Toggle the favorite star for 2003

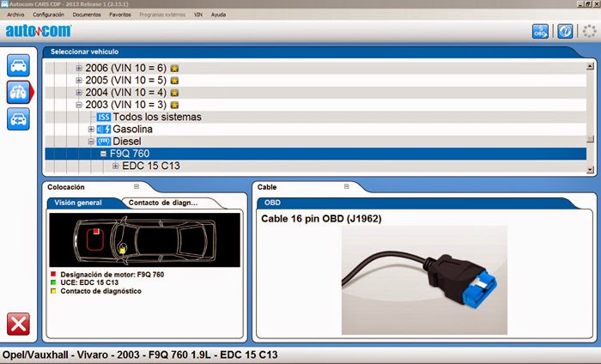click(174, 105)
